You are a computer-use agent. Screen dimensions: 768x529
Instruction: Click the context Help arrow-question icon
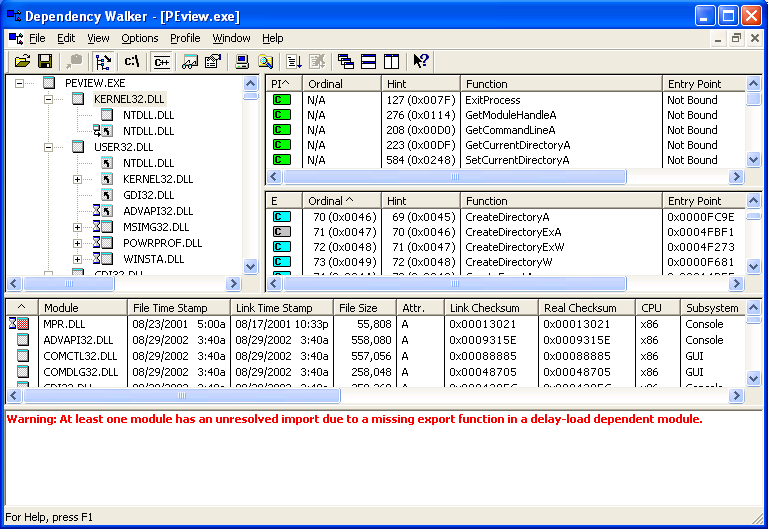pyautogui.click(x=421, y=62)
